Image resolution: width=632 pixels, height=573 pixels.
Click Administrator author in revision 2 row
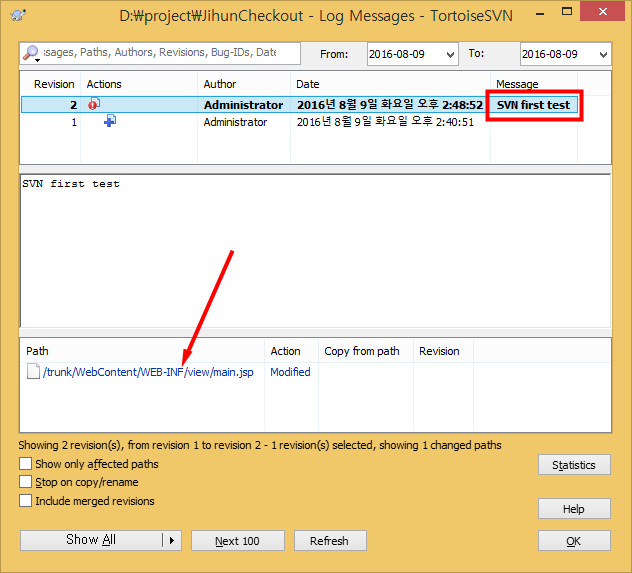pos(243,105)
